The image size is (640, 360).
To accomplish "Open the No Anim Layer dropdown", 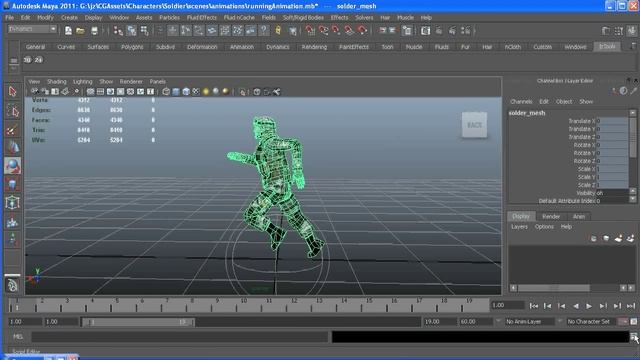I will pos(529,322).
